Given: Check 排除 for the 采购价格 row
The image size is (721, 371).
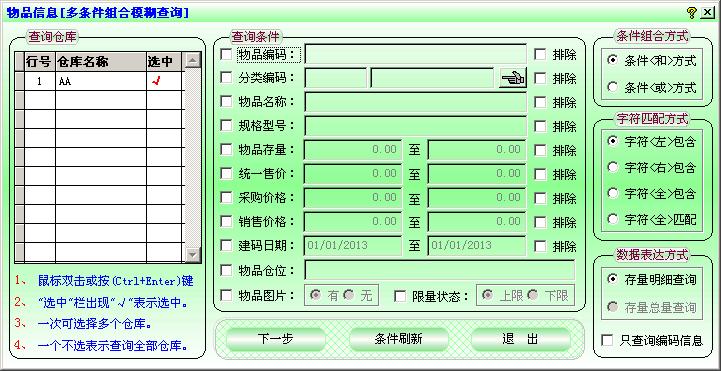Looking at the screenshot, I should click(540, 198).
